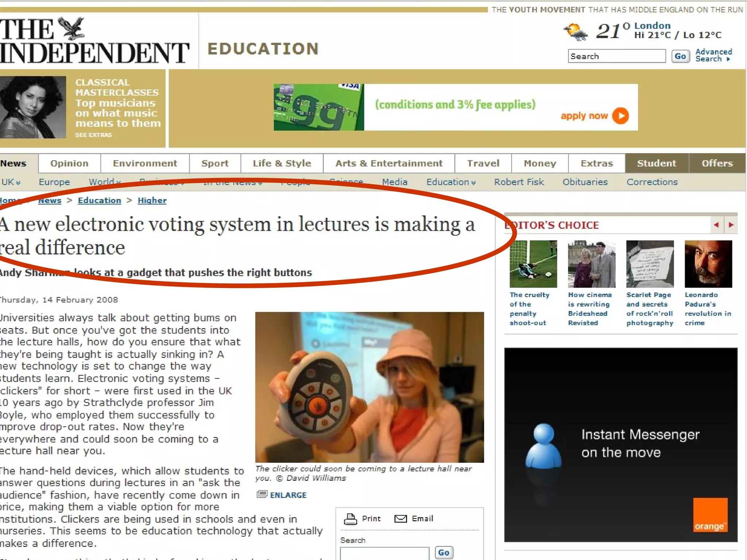747x560 pixels.
Task: Click Editor's Choice previous arrow
Action: [x=716, y=225]
